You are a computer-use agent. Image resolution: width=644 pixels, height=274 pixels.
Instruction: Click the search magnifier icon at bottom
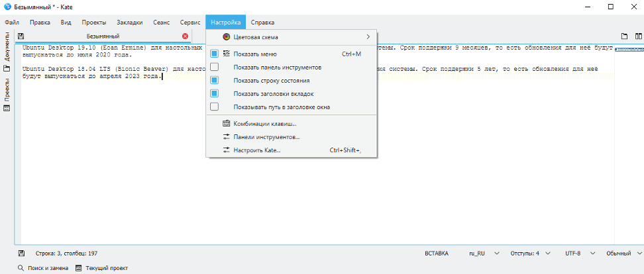click(21, 268)
